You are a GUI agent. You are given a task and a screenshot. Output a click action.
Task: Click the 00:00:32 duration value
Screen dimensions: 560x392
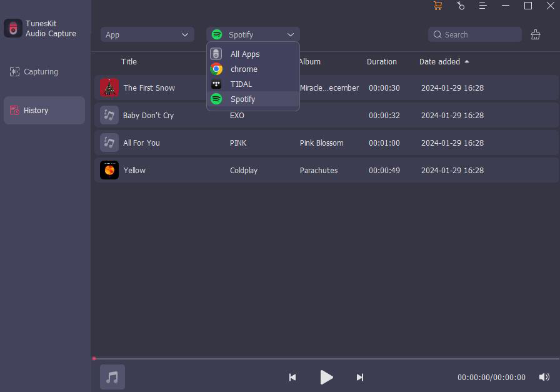point(384,115)
